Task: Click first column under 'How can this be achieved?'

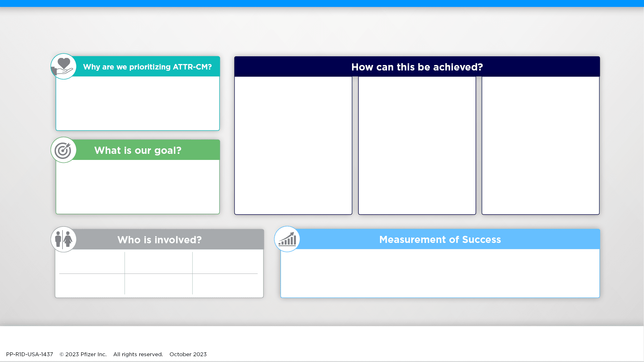Action: pyautogui.click(x=293, y=145)
